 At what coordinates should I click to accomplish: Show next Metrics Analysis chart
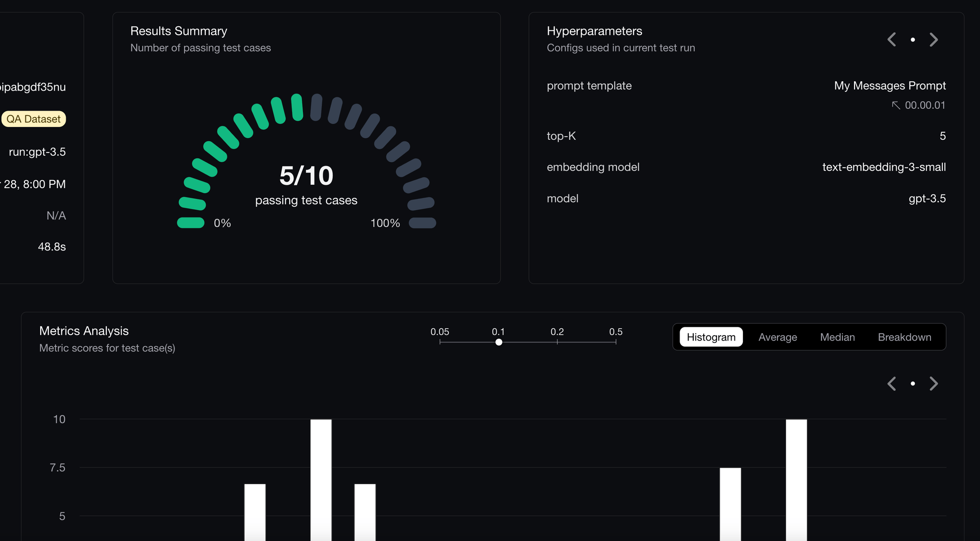coord(933,384)
